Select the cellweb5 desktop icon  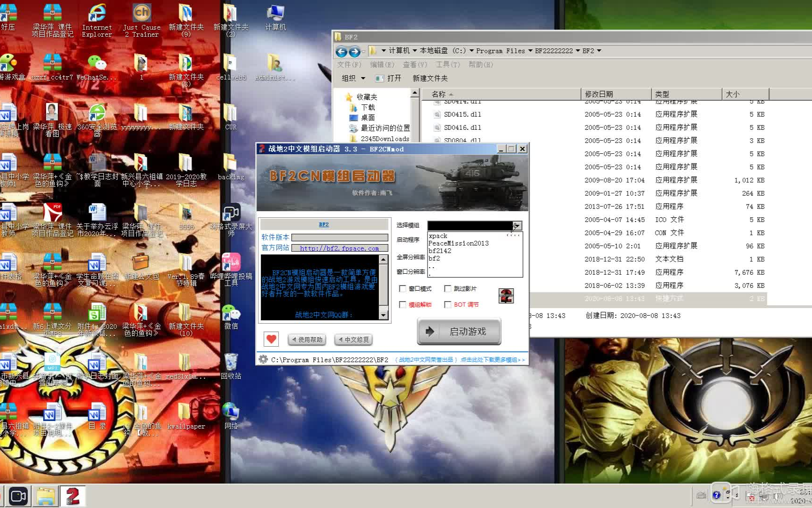coord(230,67)
